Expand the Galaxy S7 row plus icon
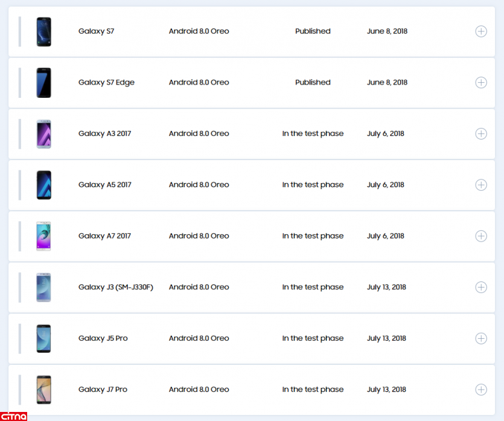This screenshot has width=504, height=421. click(481, 31)
